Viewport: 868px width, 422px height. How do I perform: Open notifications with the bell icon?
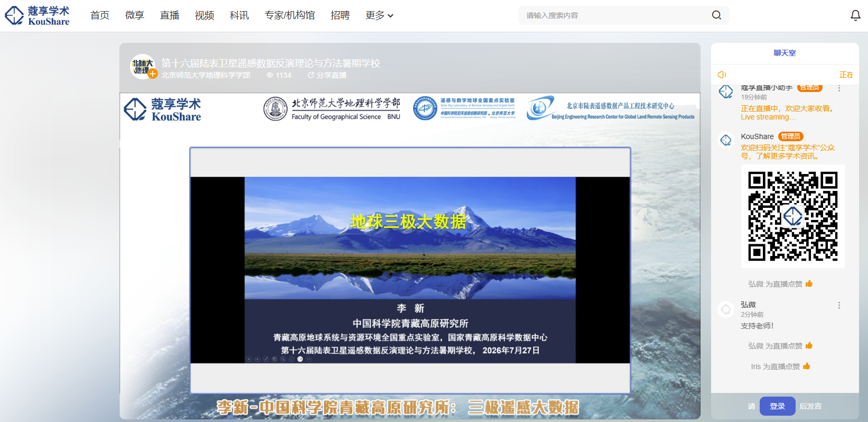tap(855, 16)
